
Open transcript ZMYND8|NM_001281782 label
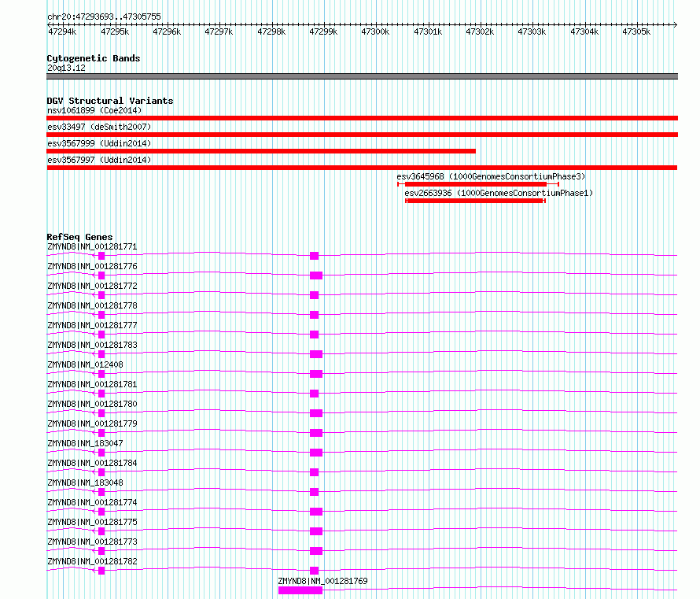click(x=92, y=561)
